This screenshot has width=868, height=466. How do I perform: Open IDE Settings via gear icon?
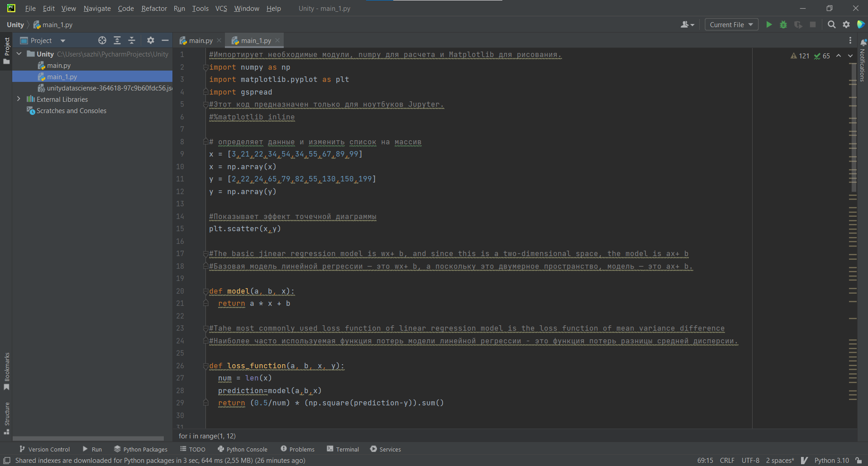(846, 24)
